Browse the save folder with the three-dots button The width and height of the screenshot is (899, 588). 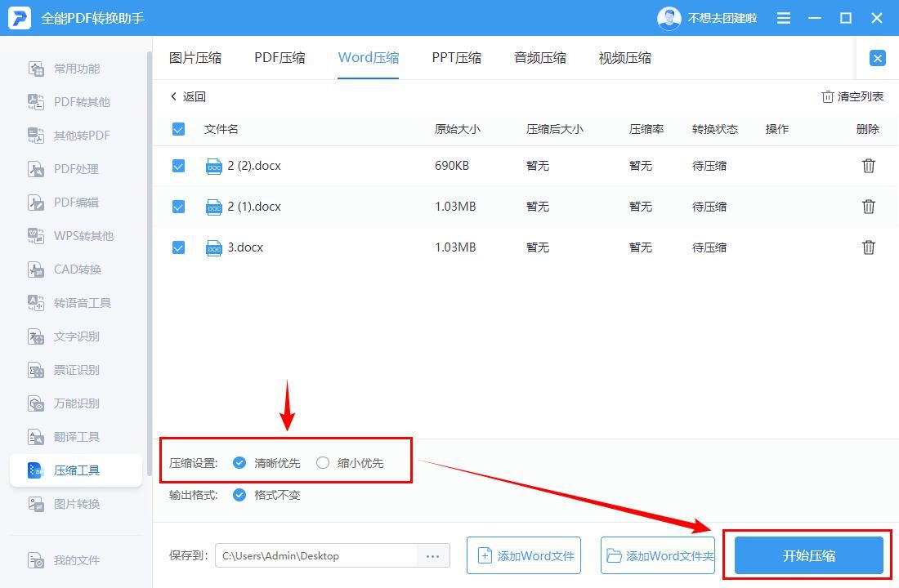433,556
